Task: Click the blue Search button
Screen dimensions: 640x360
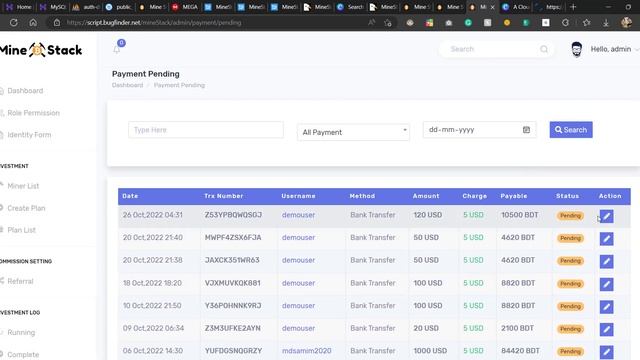Action: pos(571,130)
